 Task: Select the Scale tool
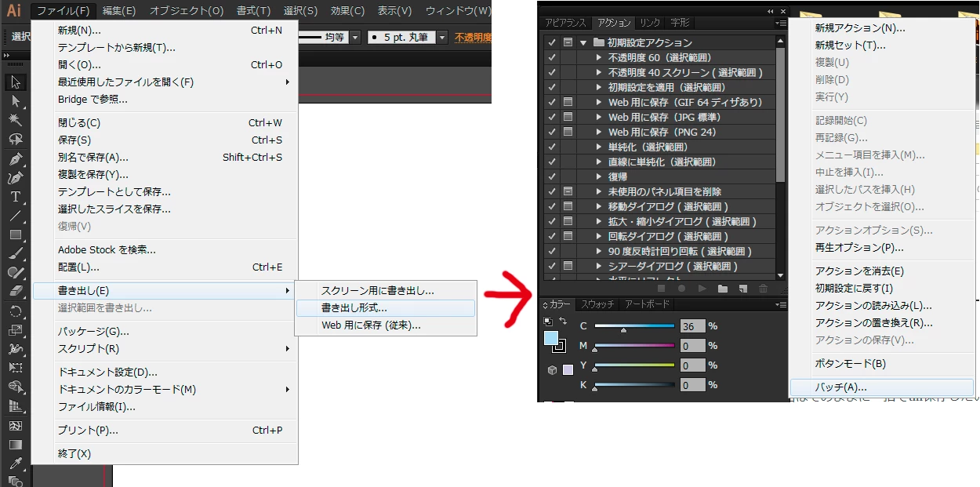(x=15, y=330)
